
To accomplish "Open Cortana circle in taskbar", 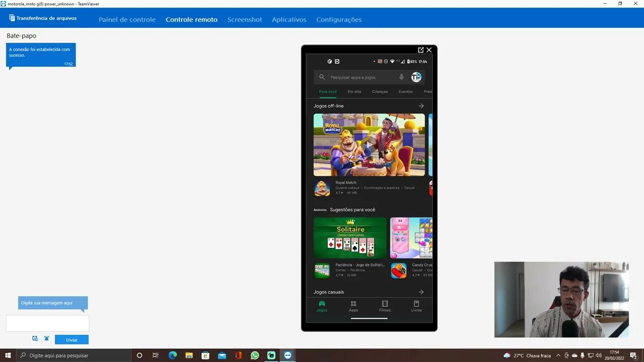I will 139,355.
